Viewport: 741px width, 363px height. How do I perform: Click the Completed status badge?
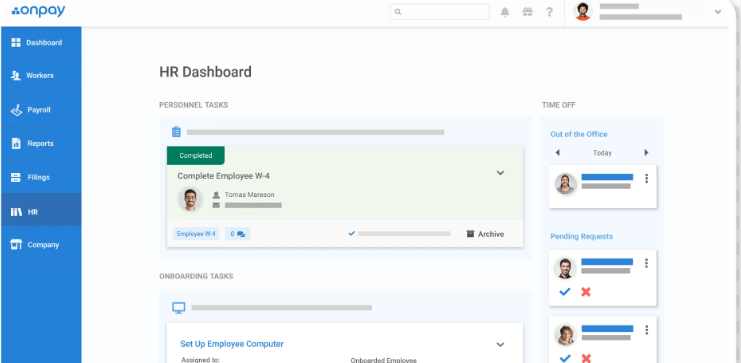pyautogui.click(x=196, y=156)
